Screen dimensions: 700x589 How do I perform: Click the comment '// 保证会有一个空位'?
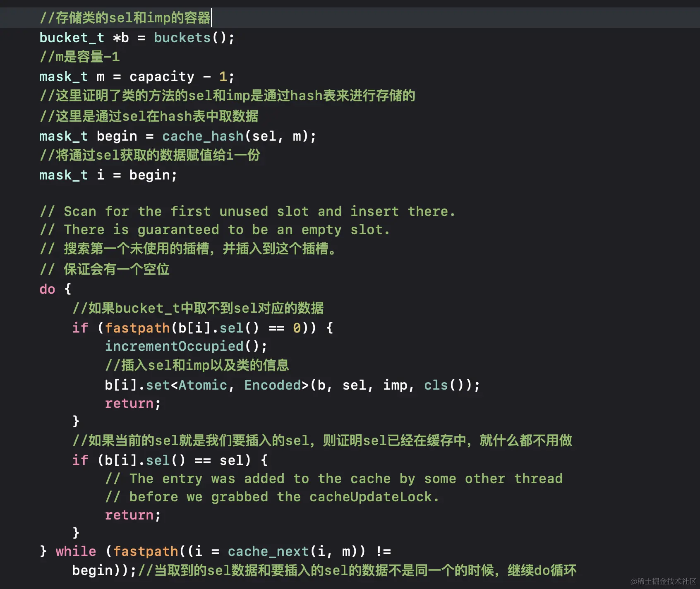pos(105,269)
